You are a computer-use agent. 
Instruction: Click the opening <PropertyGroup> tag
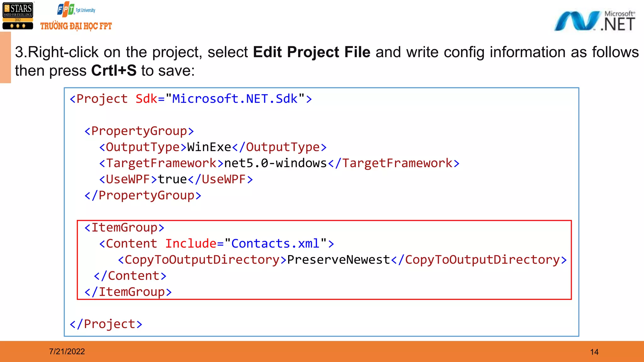click(139, 131)
